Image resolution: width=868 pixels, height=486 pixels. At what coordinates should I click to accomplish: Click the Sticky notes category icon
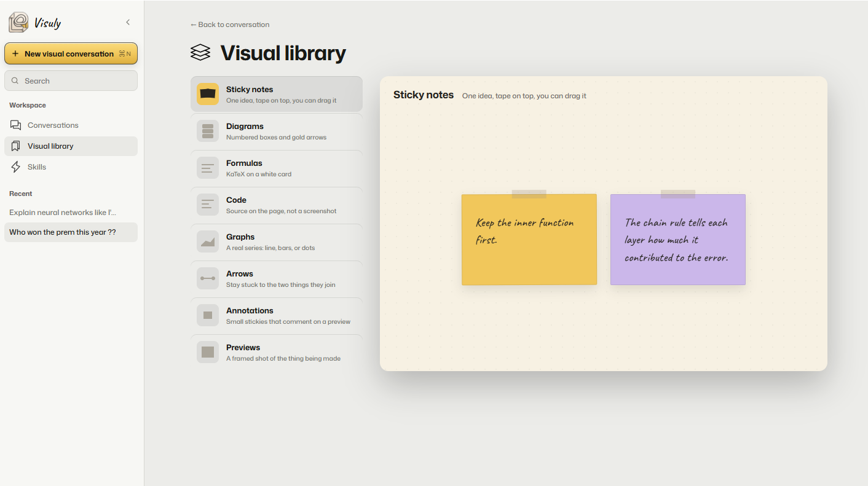pyautogui.click(x=208, y=94)
